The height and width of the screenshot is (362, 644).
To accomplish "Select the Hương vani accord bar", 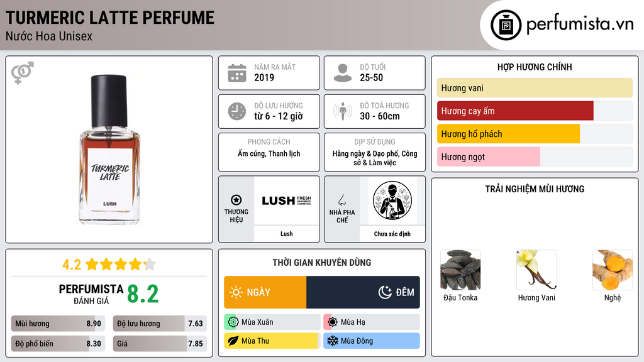I will (x=535, y=88).
